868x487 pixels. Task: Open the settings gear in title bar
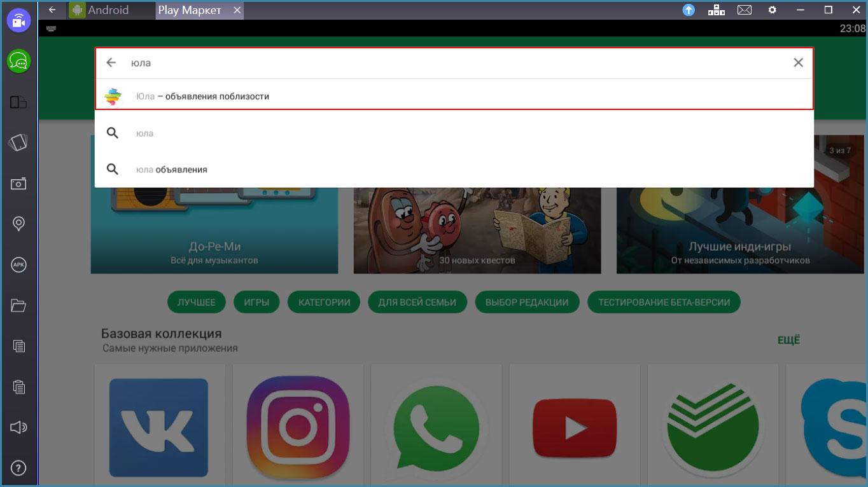pos(773,10)
